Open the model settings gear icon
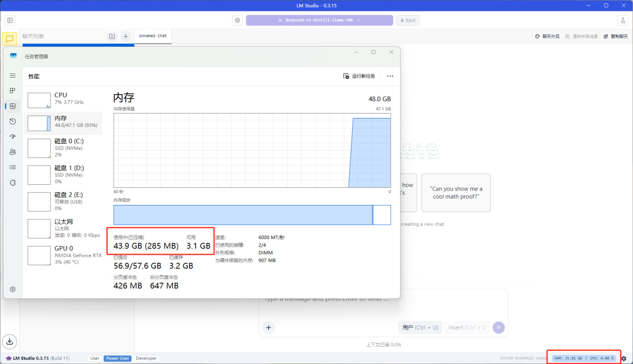 pyautogui.click(x=238, y=20)
